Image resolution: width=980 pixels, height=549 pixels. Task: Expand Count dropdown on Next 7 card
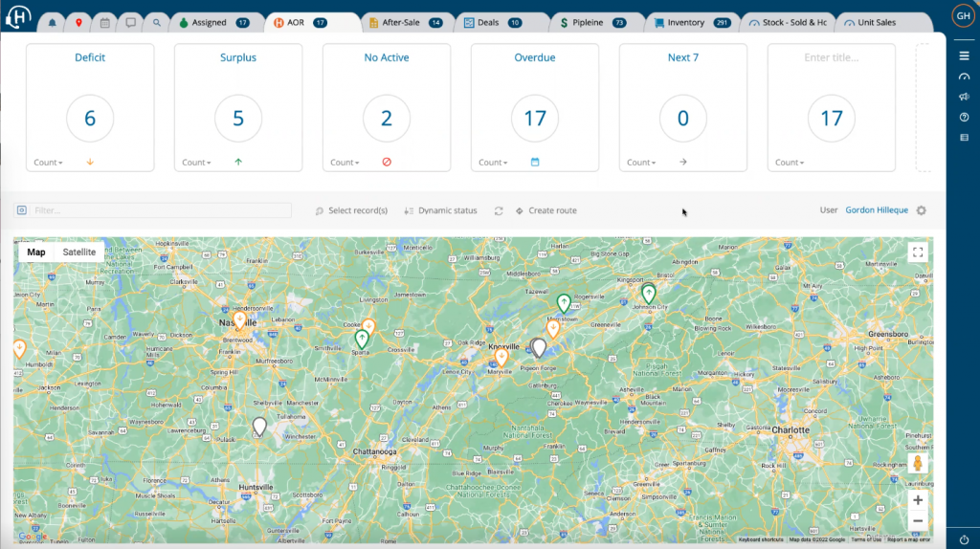click(641, 163)
